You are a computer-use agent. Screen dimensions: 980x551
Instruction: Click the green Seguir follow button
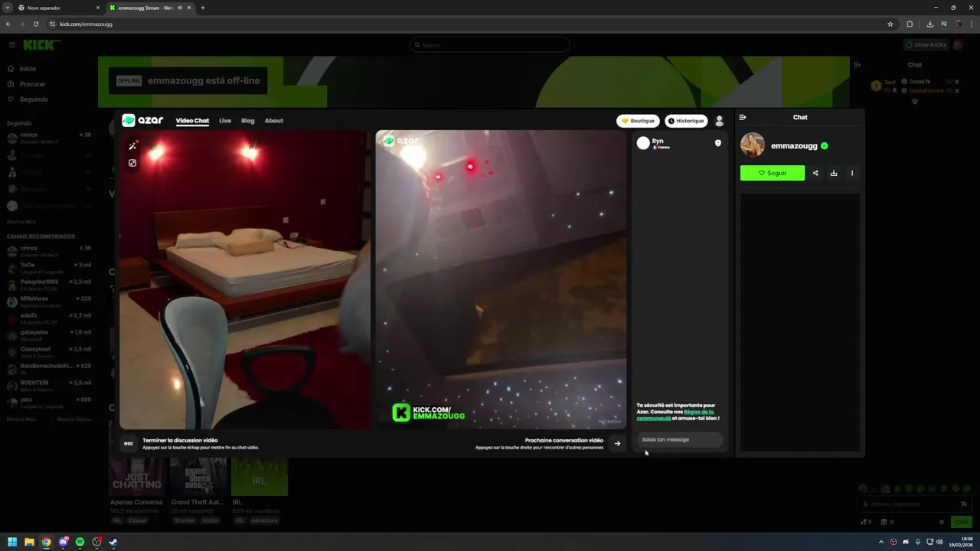click(773, 173)
